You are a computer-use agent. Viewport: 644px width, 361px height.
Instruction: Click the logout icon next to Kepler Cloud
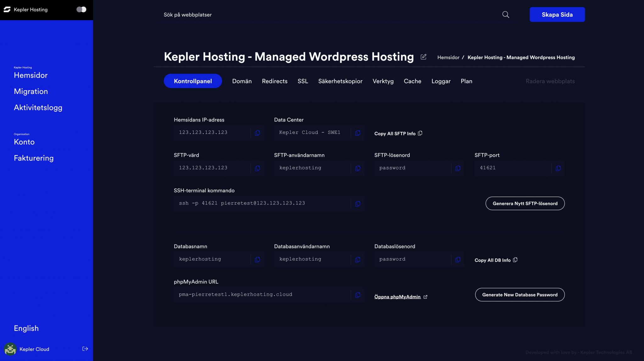85,348
